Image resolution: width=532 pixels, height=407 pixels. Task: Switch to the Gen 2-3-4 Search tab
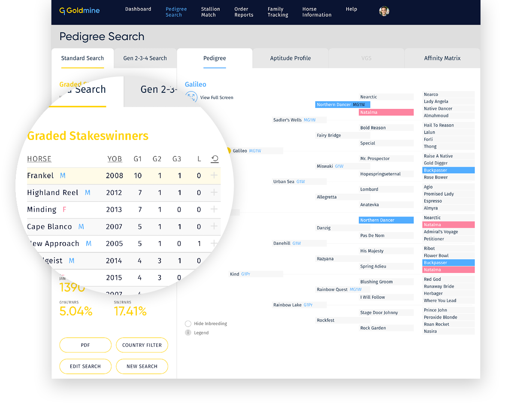tap(145, 58)
